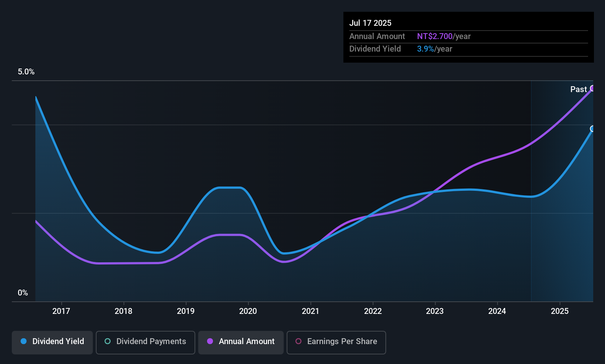Toggle the Dividend Yield legend button
The height and width of the screenshot is (364, 605).
pos(52,342)
